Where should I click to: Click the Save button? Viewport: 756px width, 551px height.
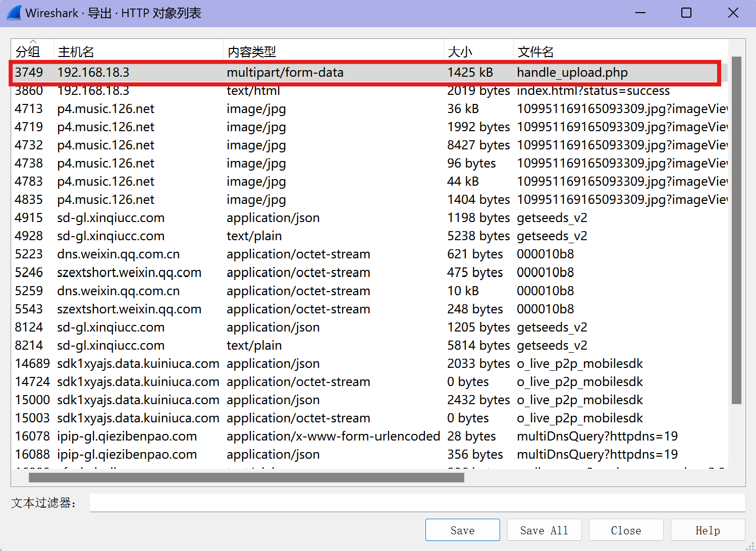pos(462,530)
